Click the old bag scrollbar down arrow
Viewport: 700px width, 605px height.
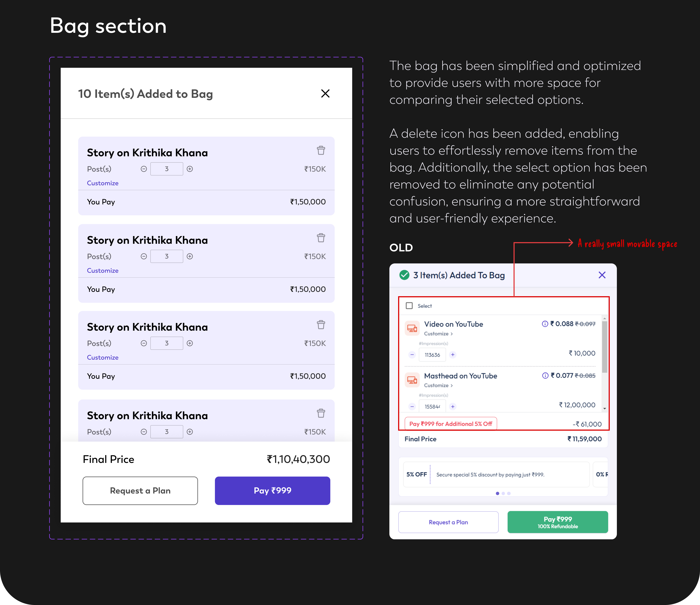point(604,408)
